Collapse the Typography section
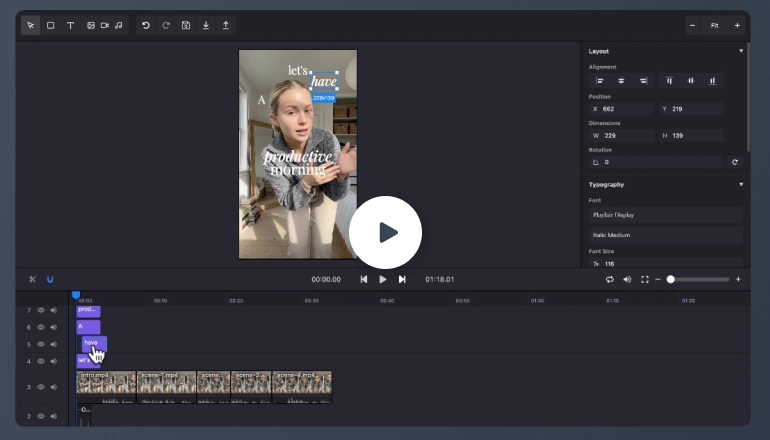 [741, 185]
